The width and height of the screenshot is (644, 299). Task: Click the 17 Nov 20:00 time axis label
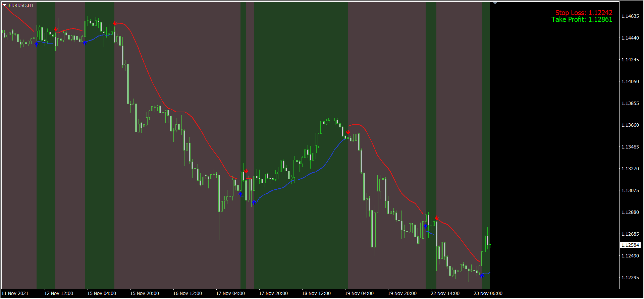[273, 293]
